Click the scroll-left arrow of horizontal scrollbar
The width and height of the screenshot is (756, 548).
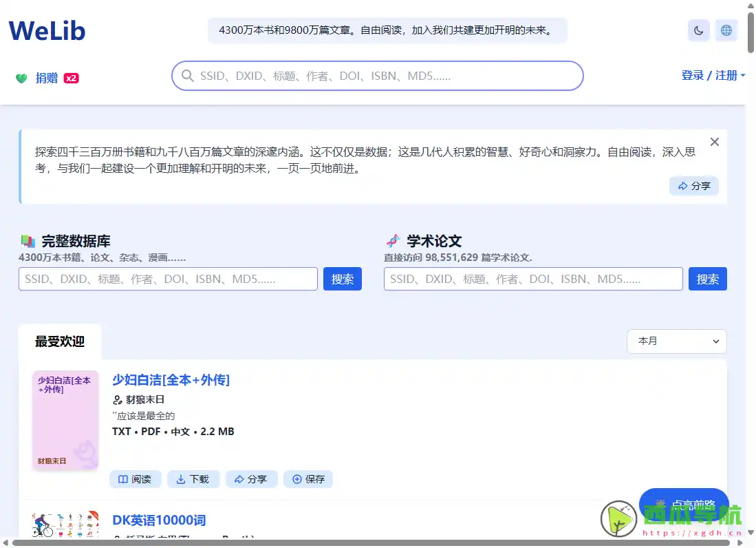pos(6,543)
